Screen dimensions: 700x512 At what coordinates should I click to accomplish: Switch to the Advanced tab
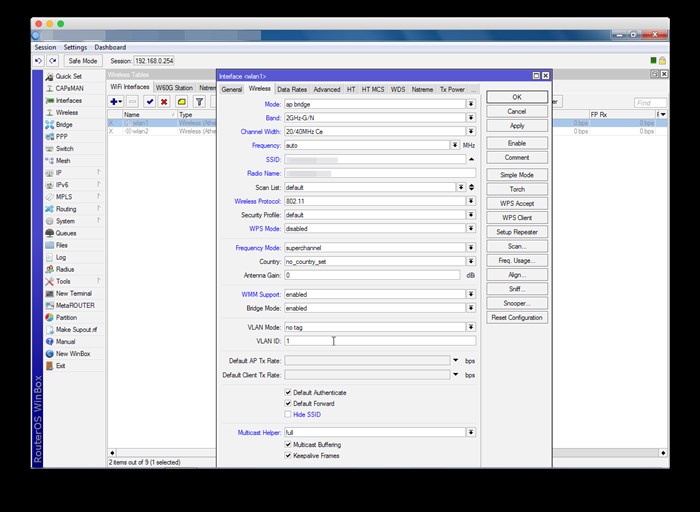(x=327, y=90)
